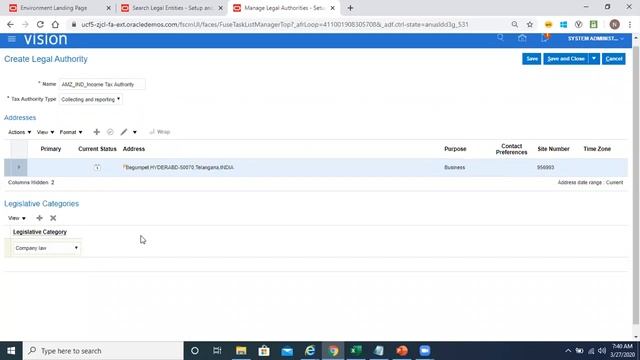Click the Site Number column header
Screen dimensions: 640x360
553,149
